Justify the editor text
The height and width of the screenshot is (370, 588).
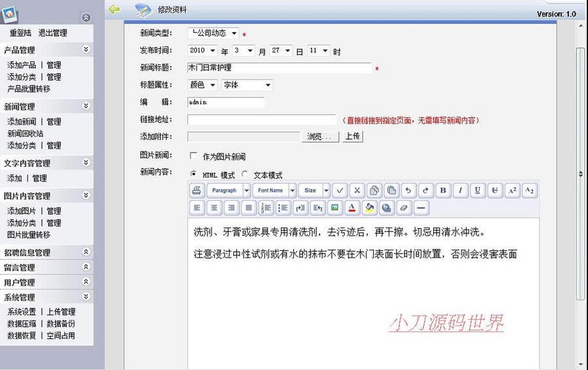pyautogui.click(x=249, y=208)
